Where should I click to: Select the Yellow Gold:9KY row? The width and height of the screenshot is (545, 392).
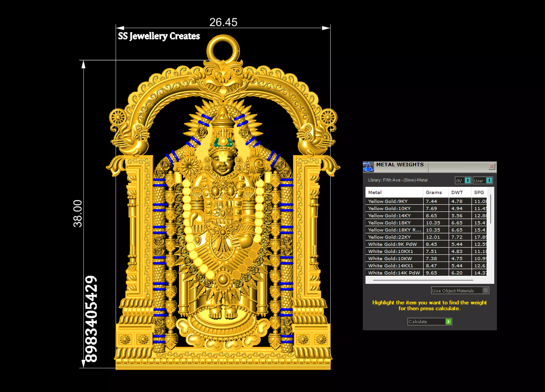(426, 201)
